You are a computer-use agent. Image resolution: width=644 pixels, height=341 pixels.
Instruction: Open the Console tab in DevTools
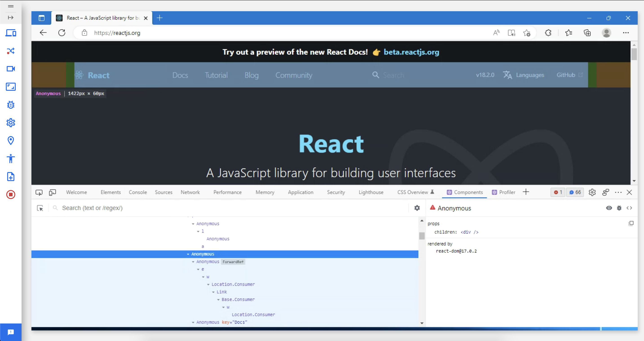coord(137,192)
